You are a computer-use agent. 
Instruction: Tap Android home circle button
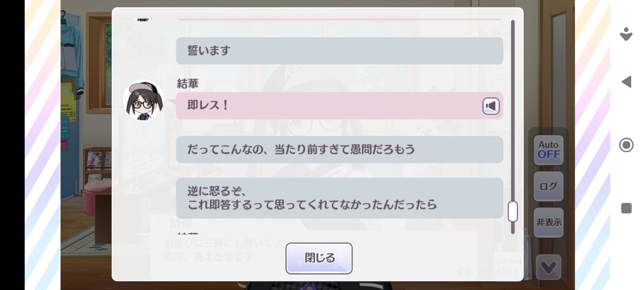pos(626,145)
